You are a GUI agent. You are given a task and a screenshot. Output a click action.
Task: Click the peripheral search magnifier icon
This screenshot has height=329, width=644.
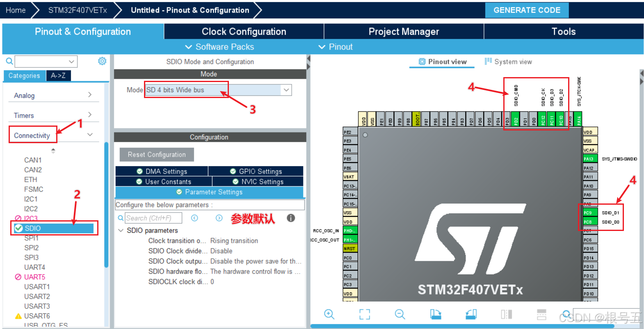click(x=9, y=62)
